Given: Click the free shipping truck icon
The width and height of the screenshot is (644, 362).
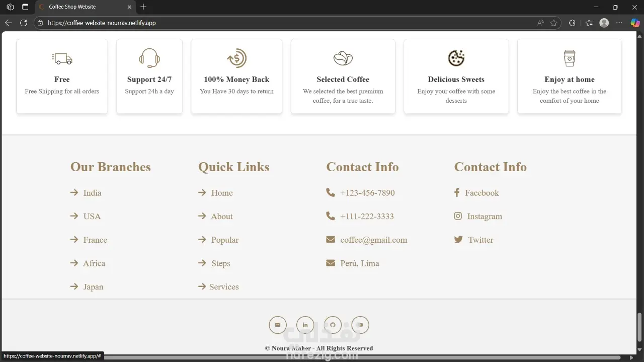Looking at the screenshot, I should coord(62,58).
